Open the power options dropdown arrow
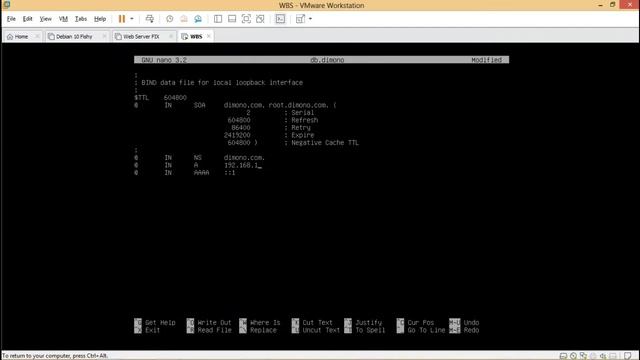 coord(131,19)
